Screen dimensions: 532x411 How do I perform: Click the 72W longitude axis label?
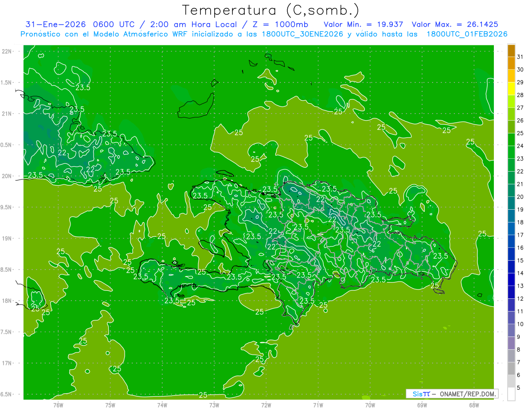266,405
